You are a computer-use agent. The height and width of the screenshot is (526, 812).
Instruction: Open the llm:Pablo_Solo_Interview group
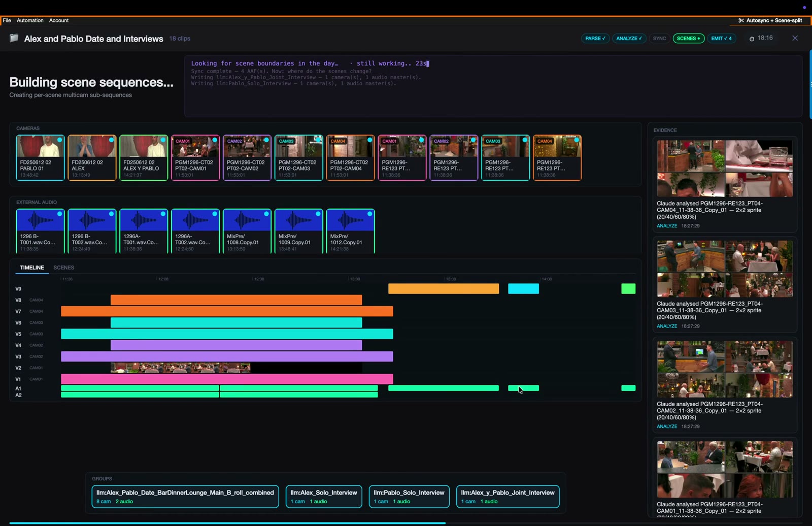click(x=409, y=497)
